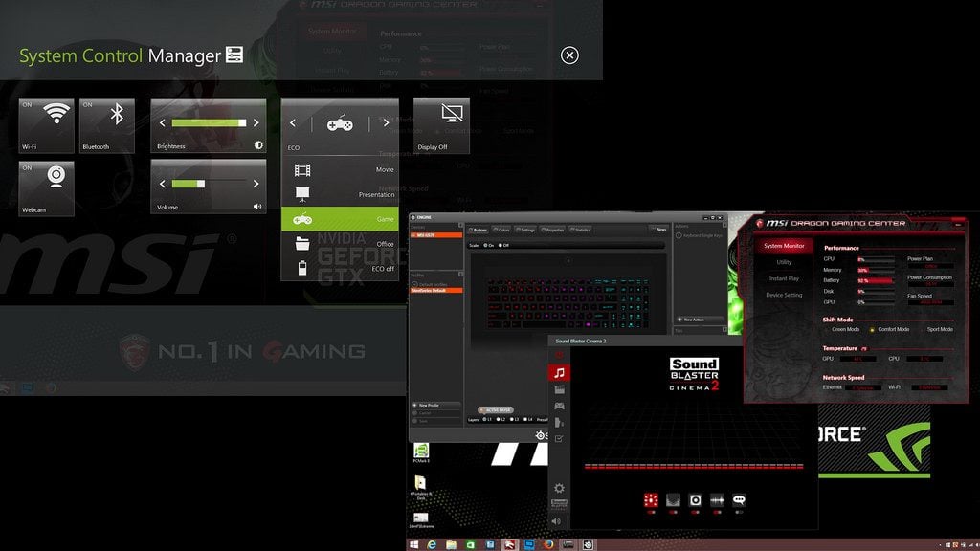Click the Dialog Plus speech bubble icon

[739, 499]
